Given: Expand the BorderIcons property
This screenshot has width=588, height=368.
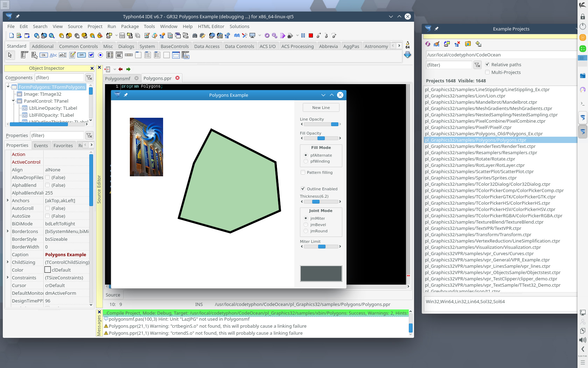Looking at the screenshot, I should coord(8,231).
